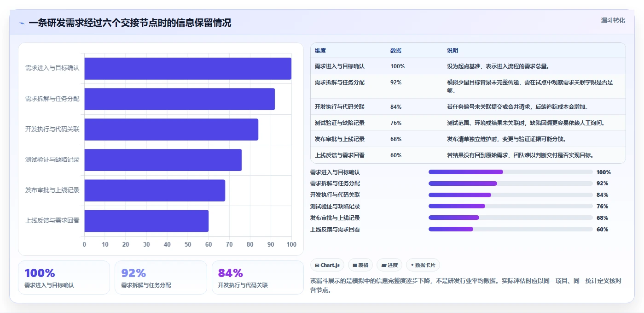
Task: Click the 开发执行与代码关联 chart bar
Action: [x=171, y=130]
